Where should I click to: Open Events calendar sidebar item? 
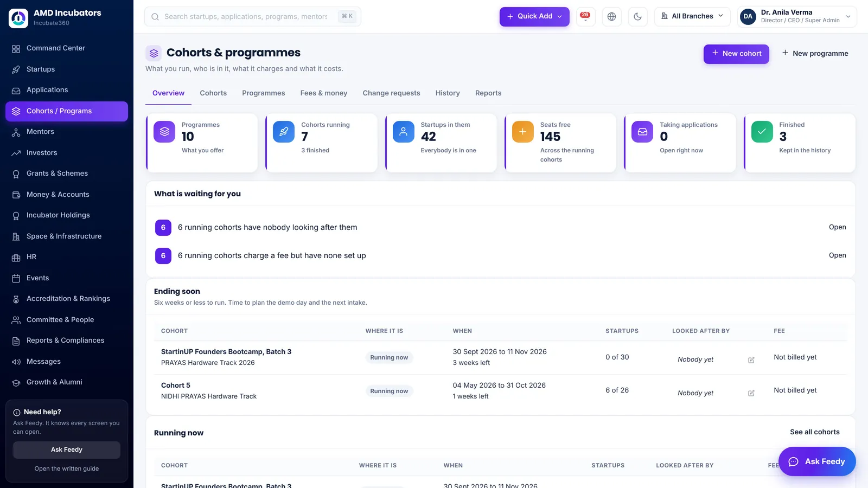pos(67,278)
